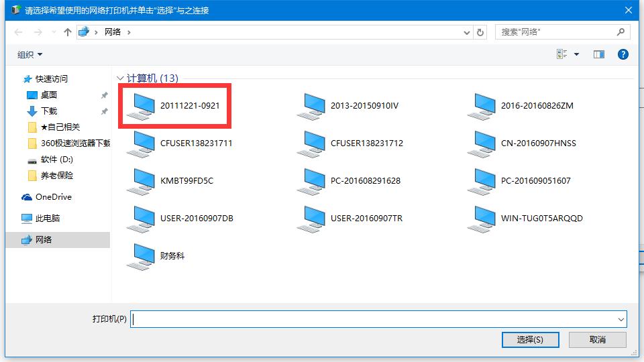Click into the 打印机(P) text field
Viewport: 644px width, 362px height.
pyautogui.click(x=373, y=319)
